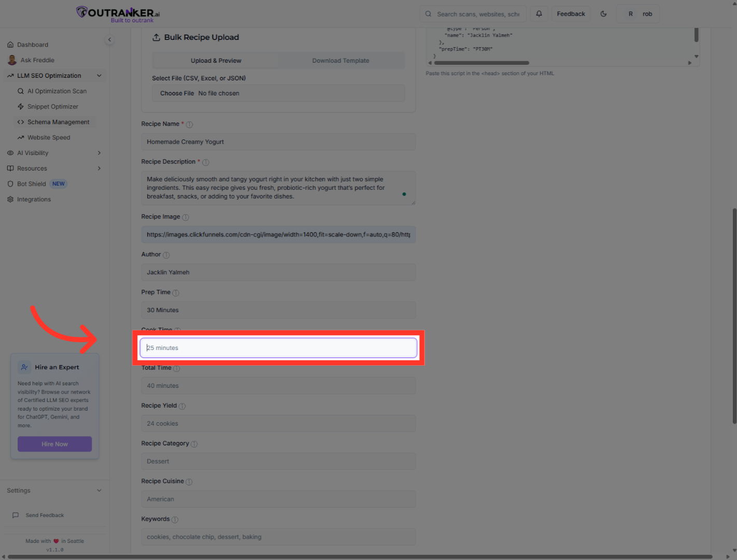
Task: Click the Hire Now button
Action: tap(54, 444)
